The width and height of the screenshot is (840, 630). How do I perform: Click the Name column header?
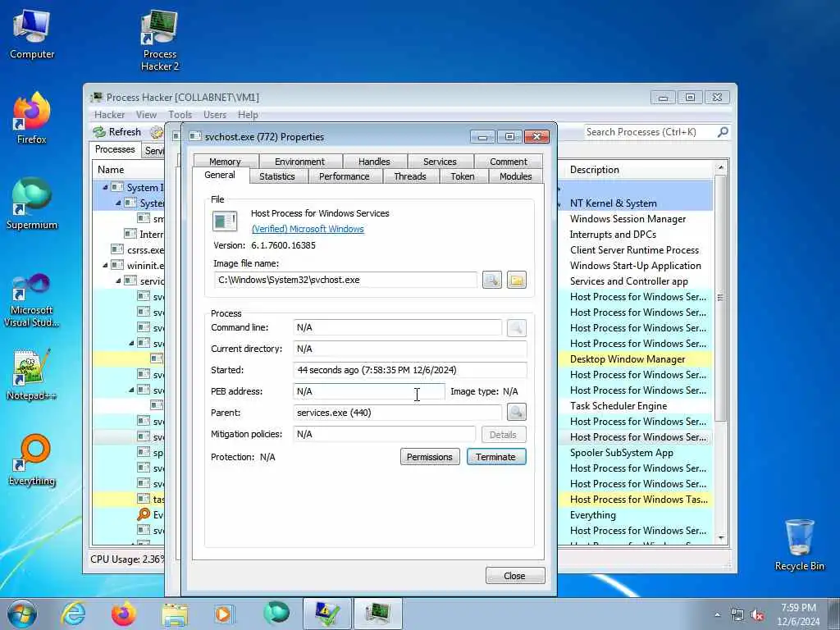point(129,169)
